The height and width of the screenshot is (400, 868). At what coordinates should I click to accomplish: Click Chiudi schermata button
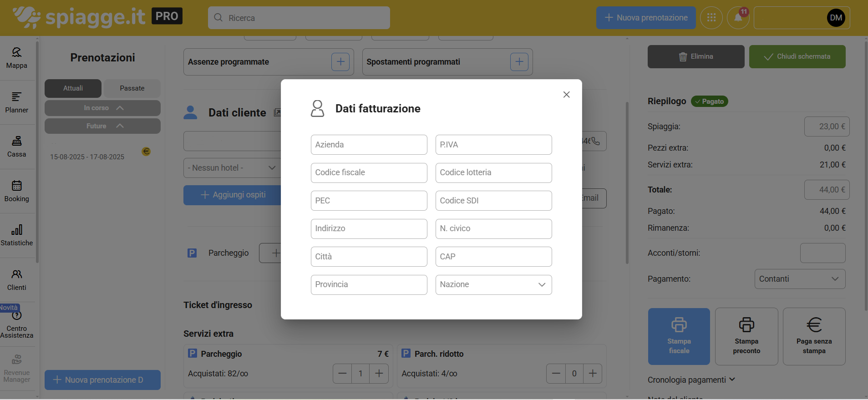tap(797, 56)
